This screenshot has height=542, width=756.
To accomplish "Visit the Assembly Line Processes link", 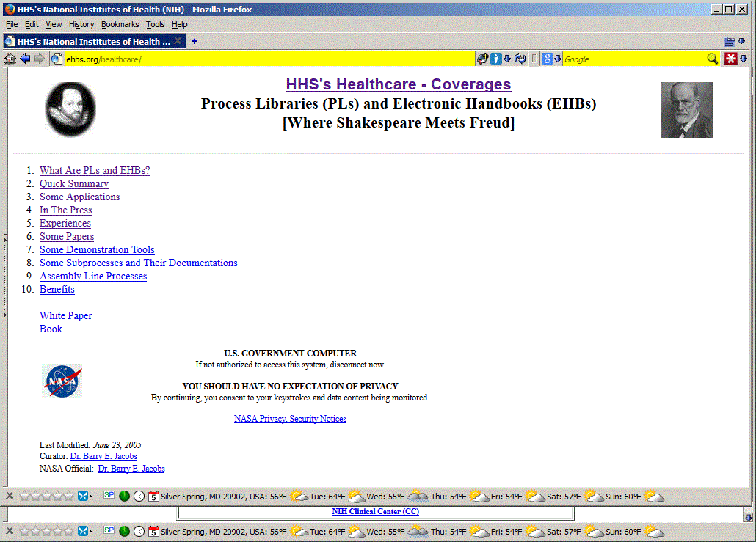I will pos(93,276).
